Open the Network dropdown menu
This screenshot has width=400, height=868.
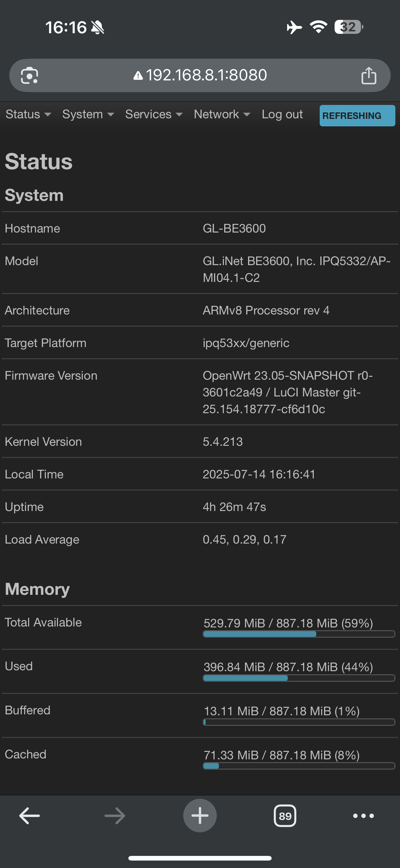(x=222, y=114)
